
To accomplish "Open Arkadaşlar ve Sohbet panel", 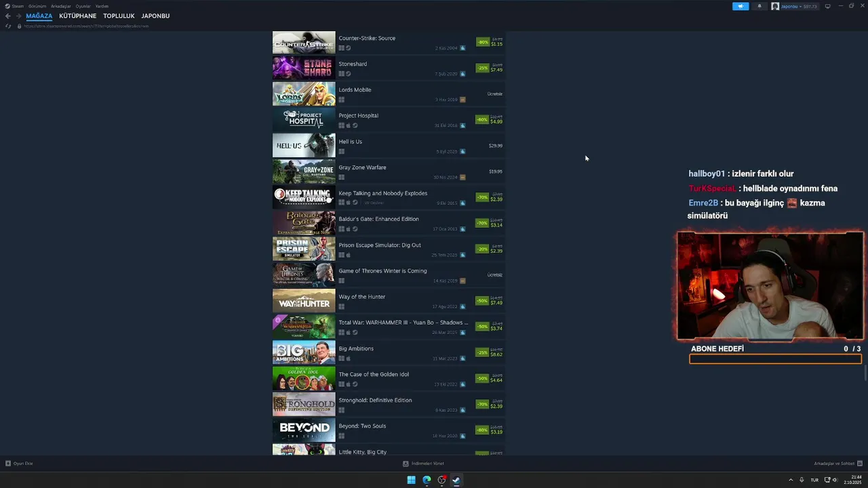I will [x=834, y=464].
